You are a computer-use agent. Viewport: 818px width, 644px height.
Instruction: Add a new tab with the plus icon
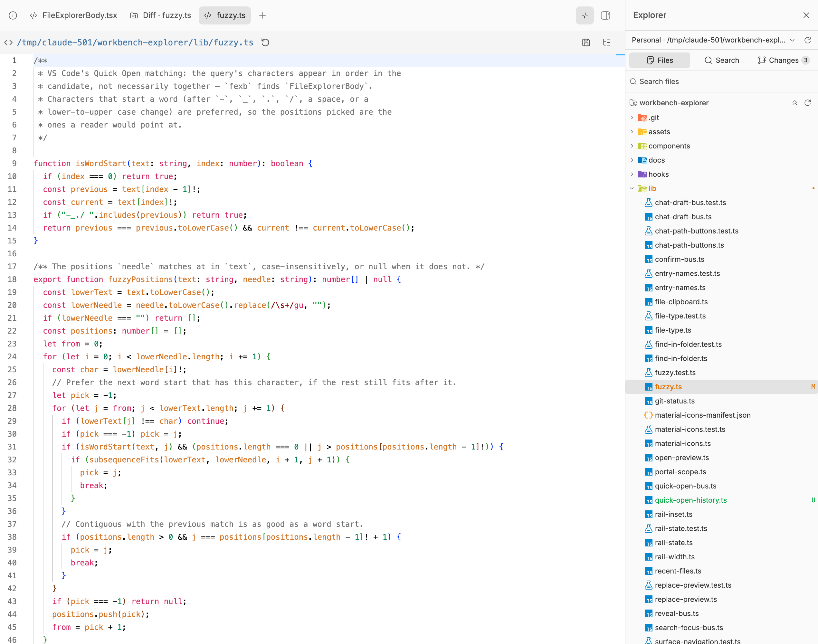(x=262, y=15)
